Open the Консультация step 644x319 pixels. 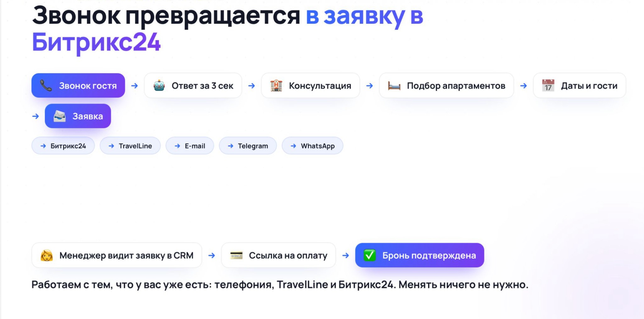(311, 86)
